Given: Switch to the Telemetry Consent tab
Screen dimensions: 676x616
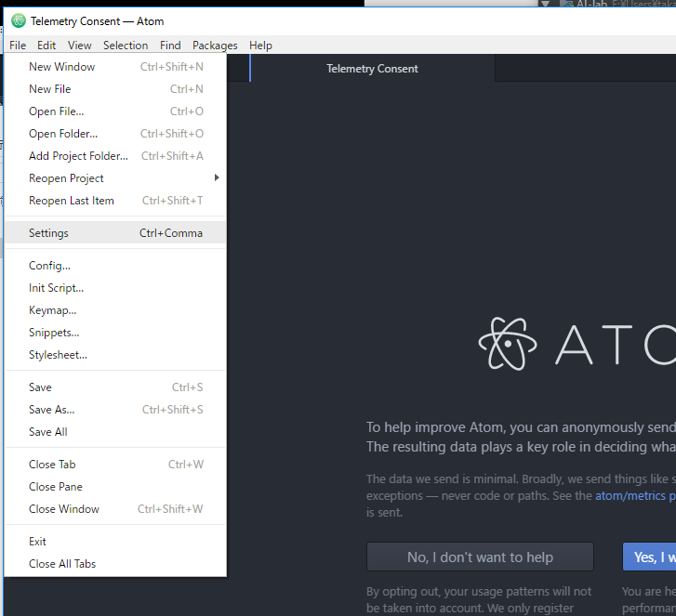Looking at the screenshot, I should point(372,69).
